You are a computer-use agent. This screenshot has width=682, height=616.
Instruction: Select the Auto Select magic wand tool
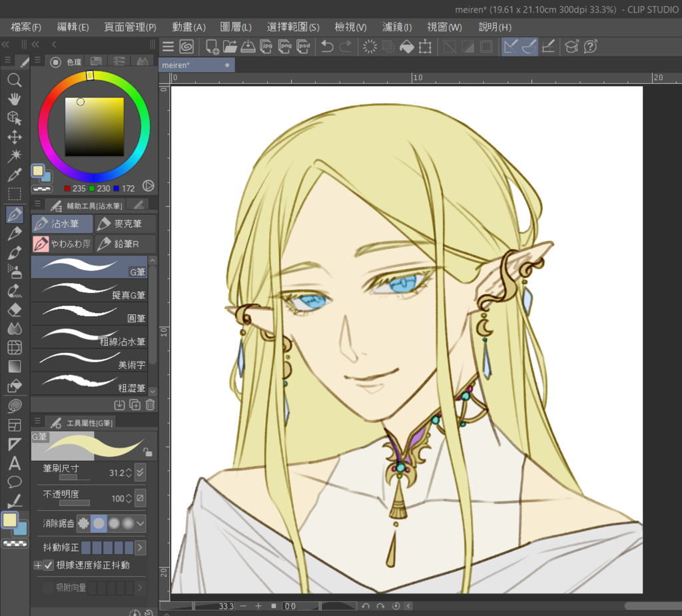point(15,156)
